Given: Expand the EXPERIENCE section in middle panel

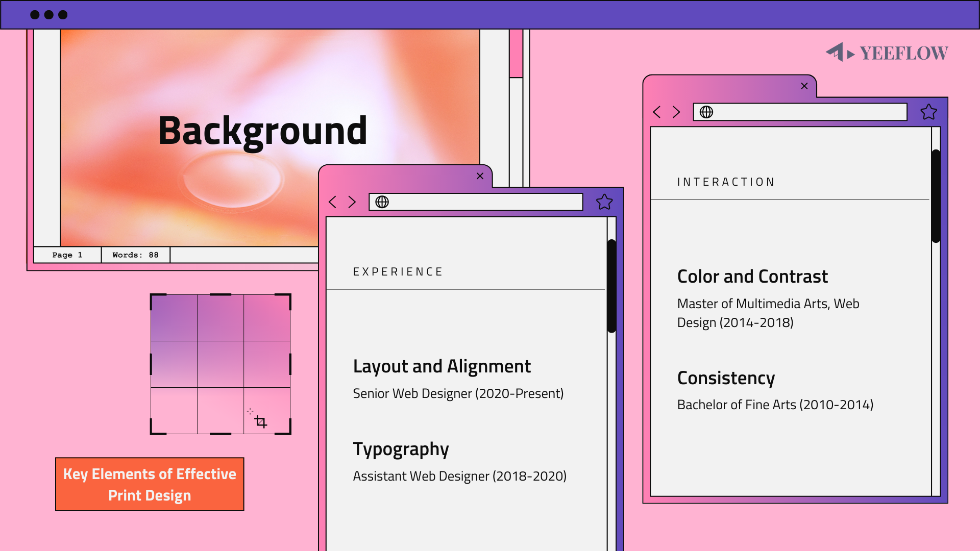Looking at the screenshot, I should (399, 272).
